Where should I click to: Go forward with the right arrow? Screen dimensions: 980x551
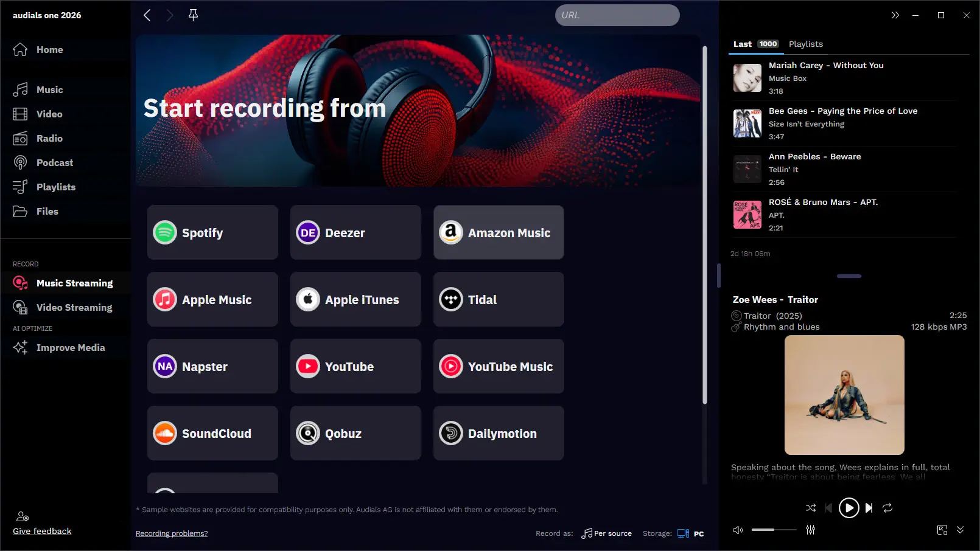(x=170, y=15)
